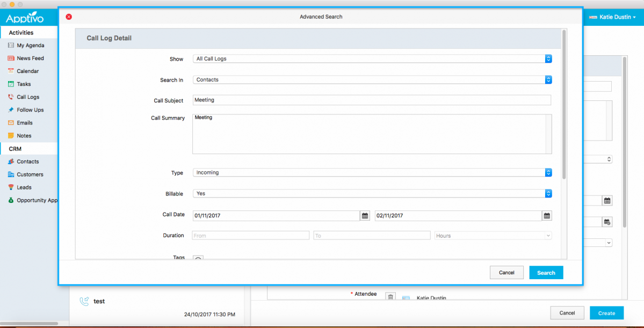
Task: Expand the Type dropdown set to Incoming
Action: pos(548,173)
